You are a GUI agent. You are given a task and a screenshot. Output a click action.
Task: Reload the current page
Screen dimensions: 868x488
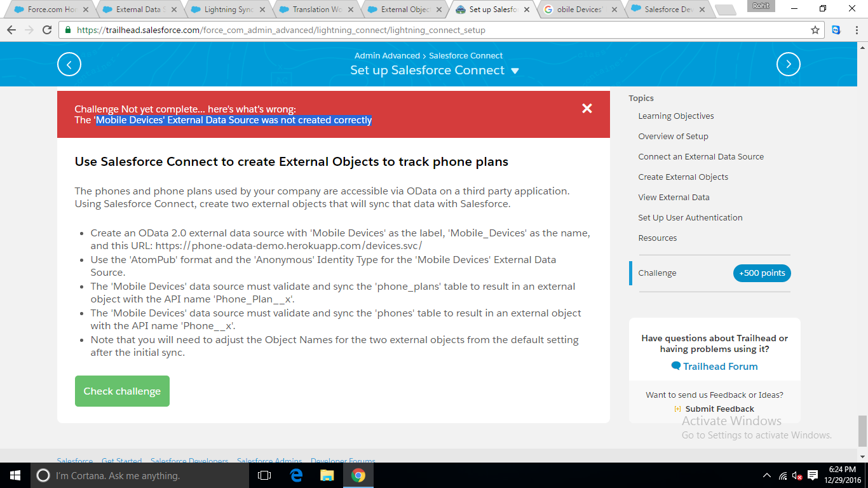tap(47, 30)
